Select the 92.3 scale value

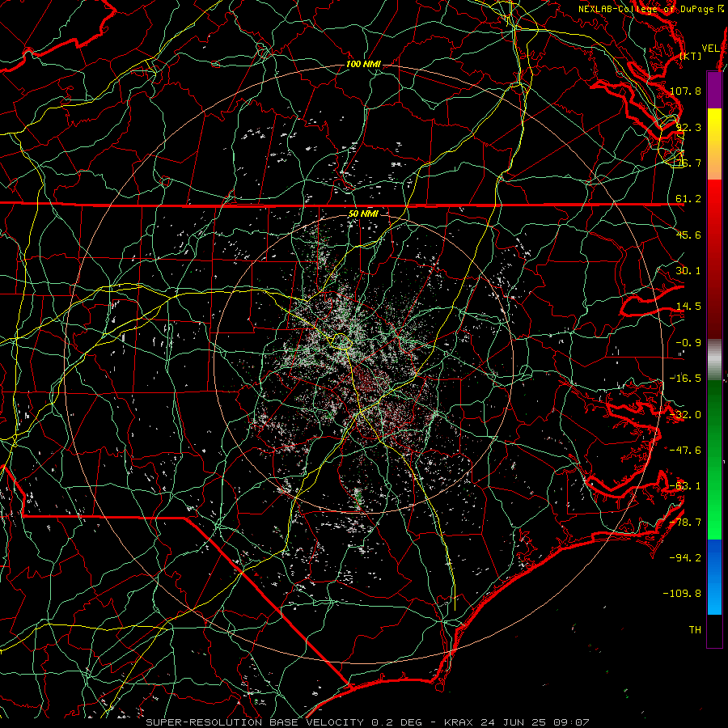pos(688,127)
